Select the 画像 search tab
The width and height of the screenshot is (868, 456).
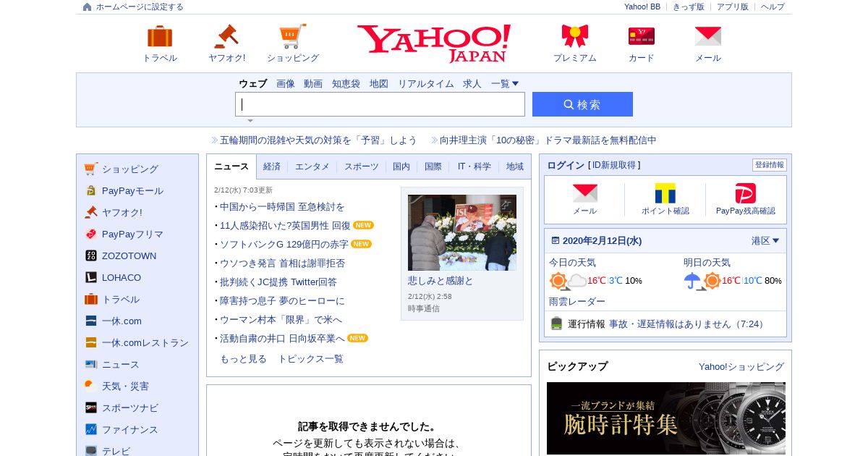(286, 83)
